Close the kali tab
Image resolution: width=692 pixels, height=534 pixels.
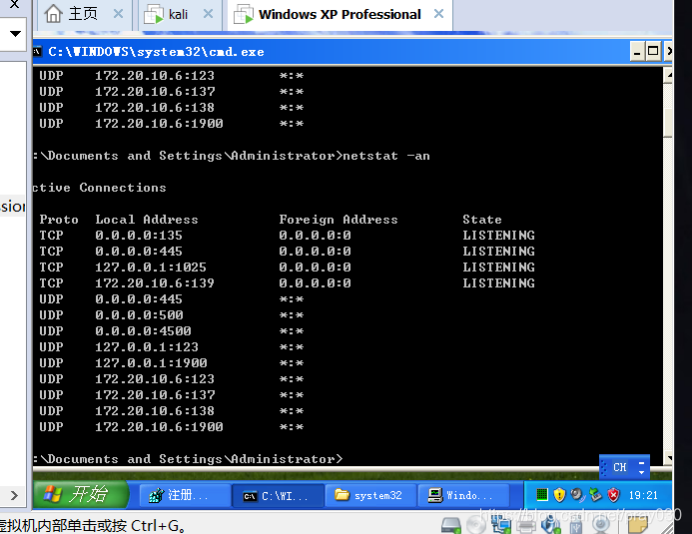(208, 14)
